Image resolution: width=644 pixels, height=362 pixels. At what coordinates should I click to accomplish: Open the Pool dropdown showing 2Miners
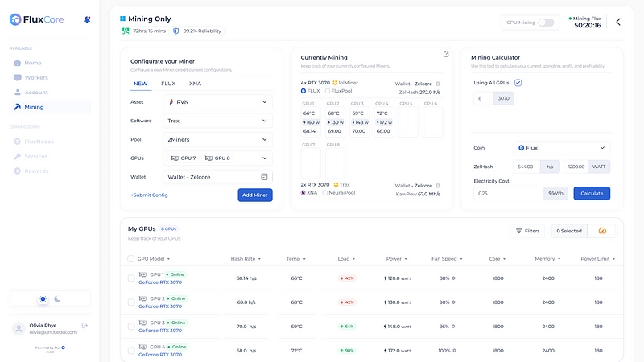point(217,139)
